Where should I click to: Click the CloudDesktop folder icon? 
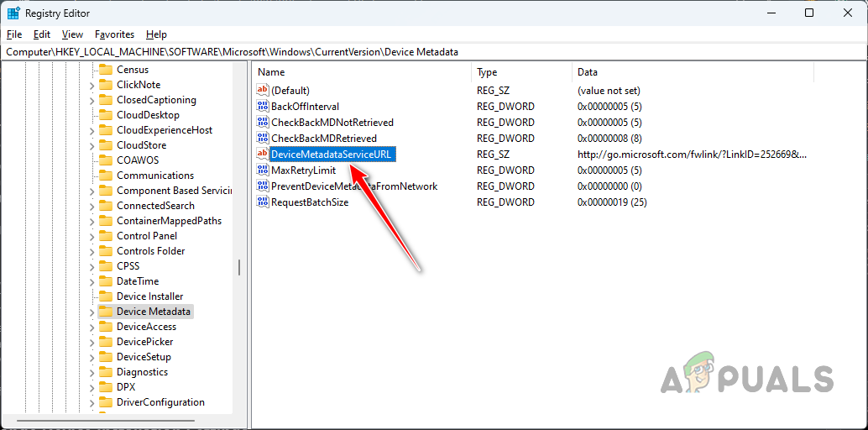click(x=106, y=115)
